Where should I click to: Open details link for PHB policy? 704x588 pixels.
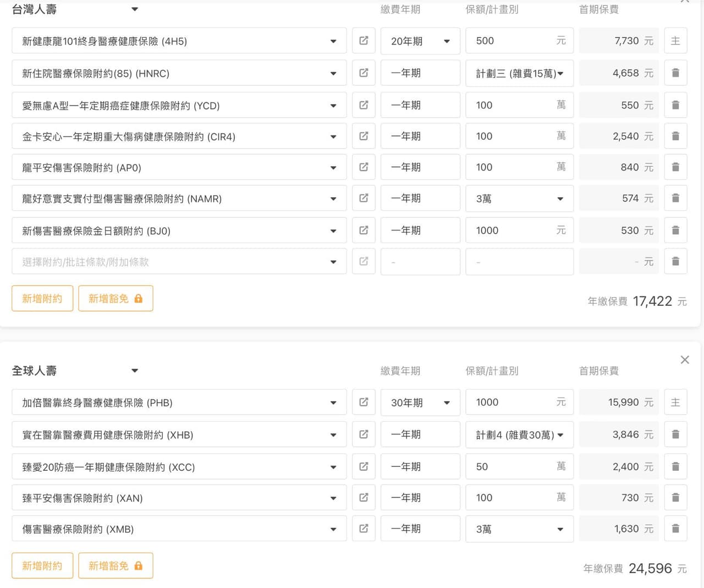pos(364,402)
